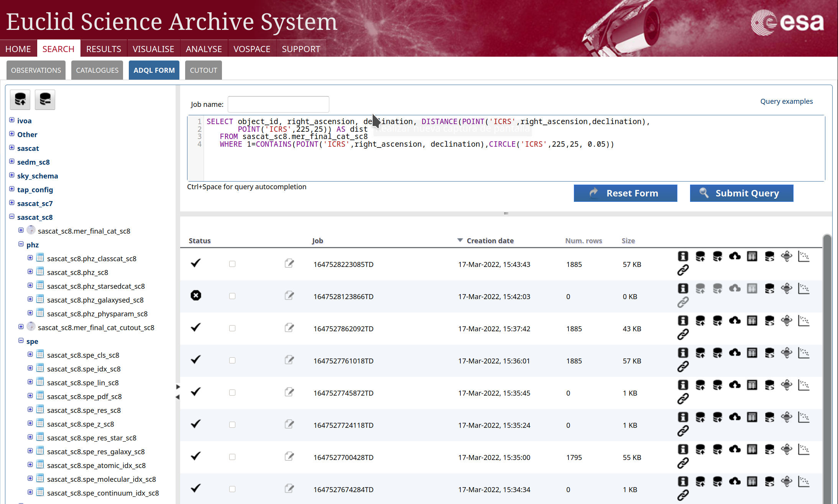Open job info for 1647528223085TD

tap(683, 256)
